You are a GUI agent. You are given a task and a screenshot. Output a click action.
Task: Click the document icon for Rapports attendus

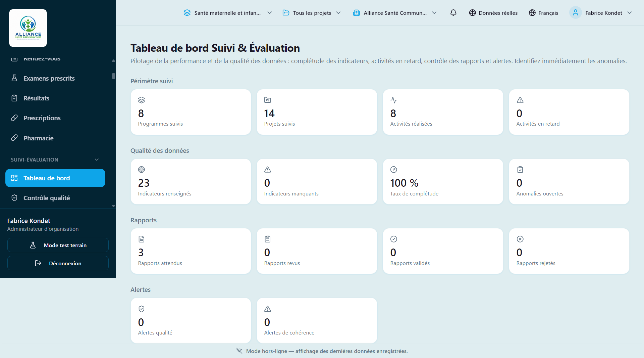click(142, 239)
